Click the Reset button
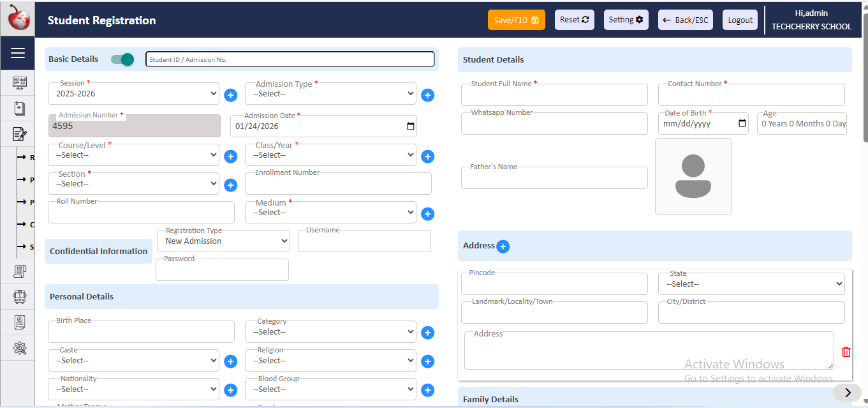 [x=574, y=20]
